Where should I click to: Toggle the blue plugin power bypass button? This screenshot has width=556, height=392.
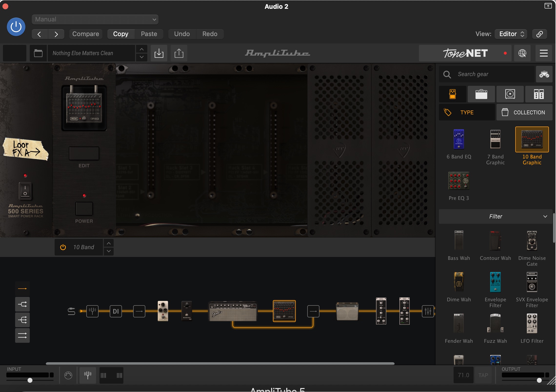click(x=16, y=27)
